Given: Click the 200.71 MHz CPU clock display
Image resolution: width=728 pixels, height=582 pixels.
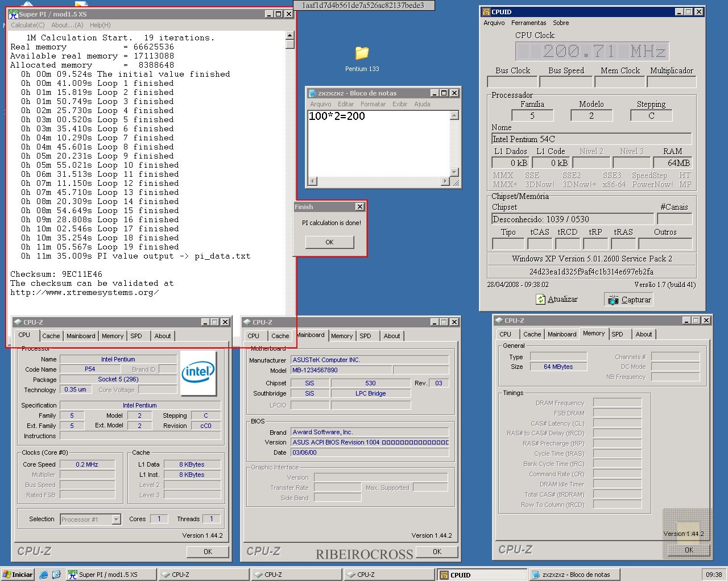Looking at the screenshot, I should [x=592, y=52].
